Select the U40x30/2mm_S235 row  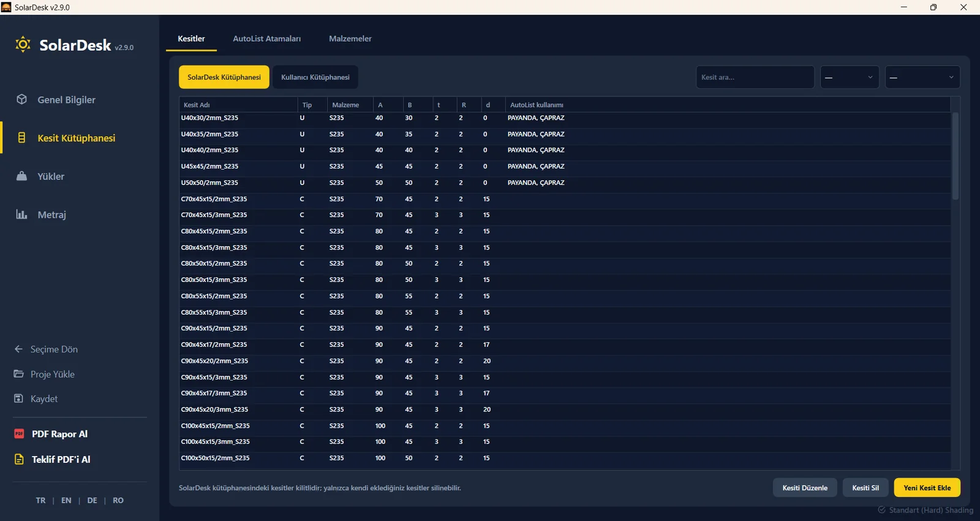pyautogui.click(x=565, y=118)
